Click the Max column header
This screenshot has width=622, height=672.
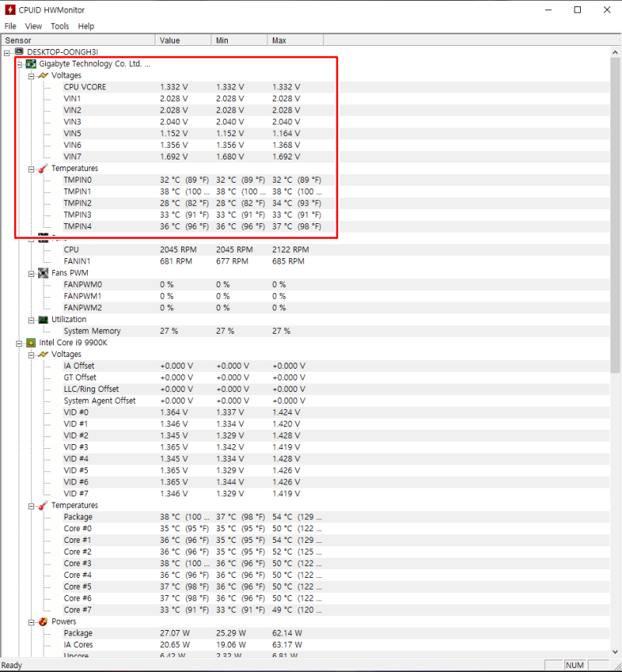click(295, 40)
